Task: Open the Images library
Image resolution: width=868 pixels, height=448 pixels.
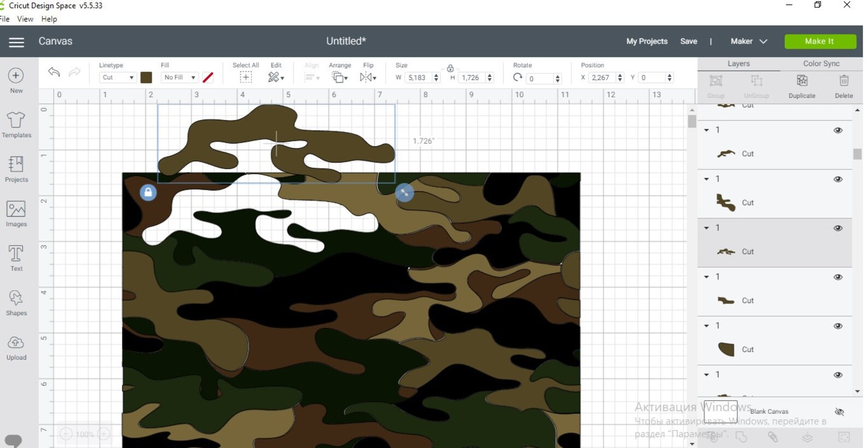Action: pos(16,214)
